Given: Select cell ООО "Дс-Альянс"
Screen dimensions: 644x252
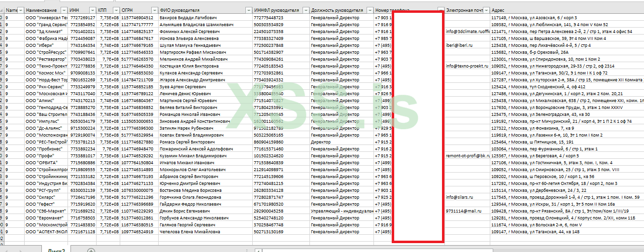Looking at the screenshot, I should click(47, 128).
